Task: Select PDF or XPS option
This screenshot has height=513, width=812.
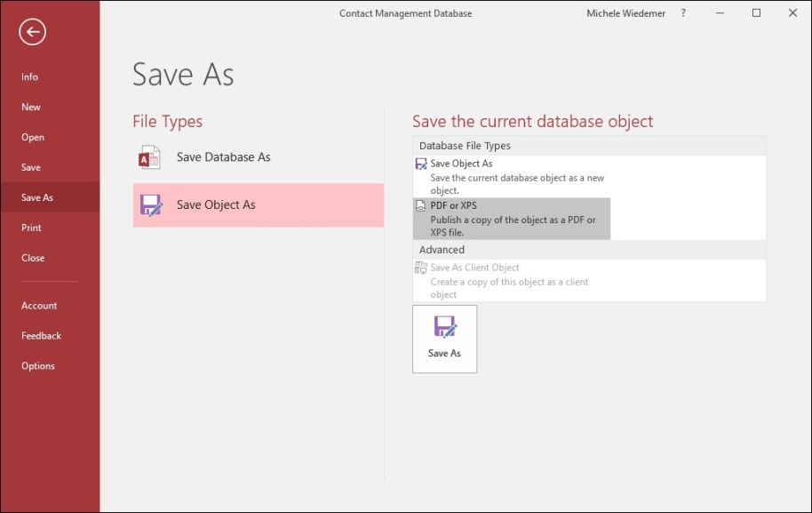Action: click(x=512, y=219)
